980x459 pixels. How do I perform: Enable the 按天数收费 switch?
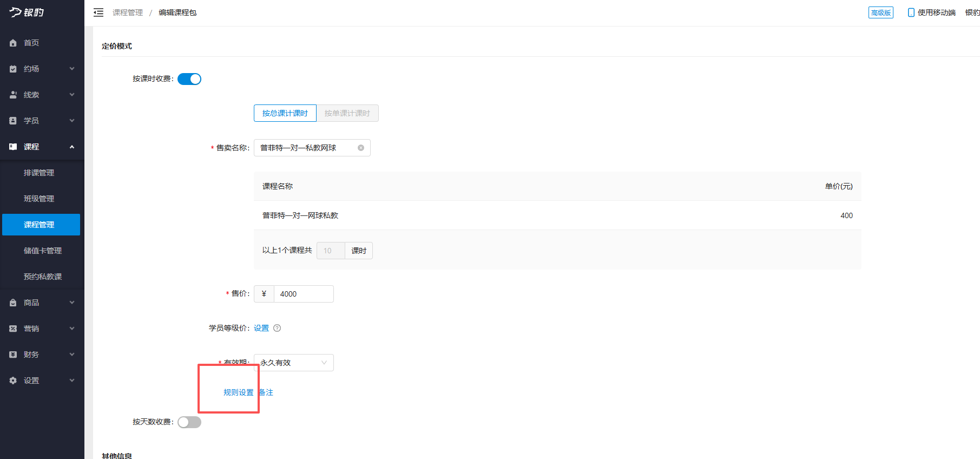pos(189,422)
